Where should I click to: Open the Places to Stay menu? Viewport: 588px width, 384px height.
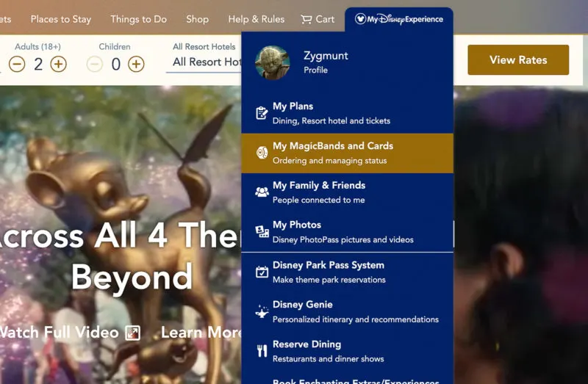point(61,19)
